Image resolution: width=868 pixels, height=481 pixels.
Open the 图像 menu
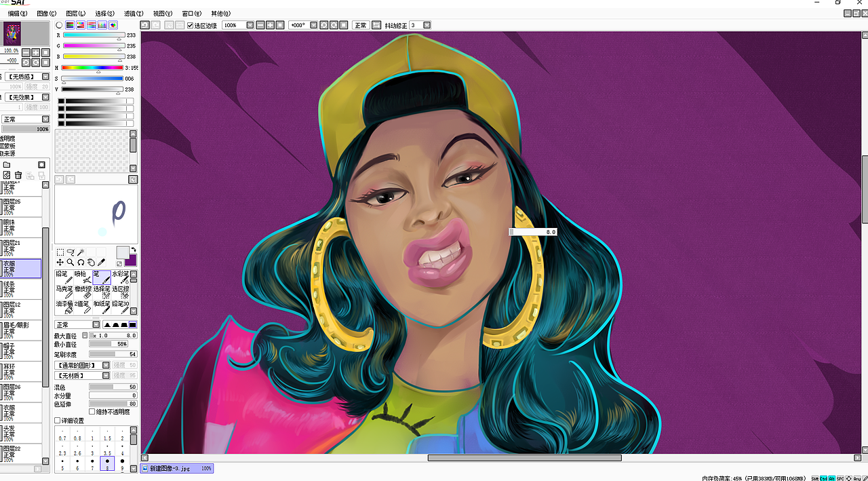tap(47, 14)
